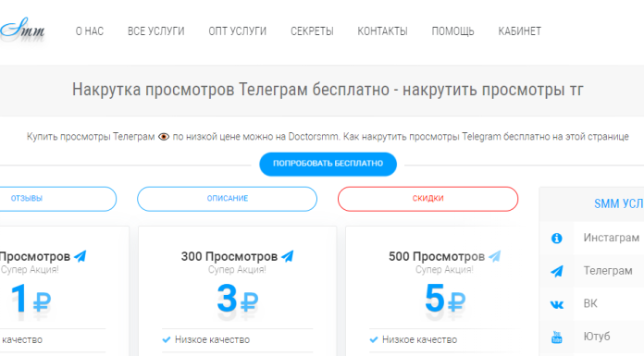Click the Накрутка просмотров Телеграм page heading

pos(328,90)
